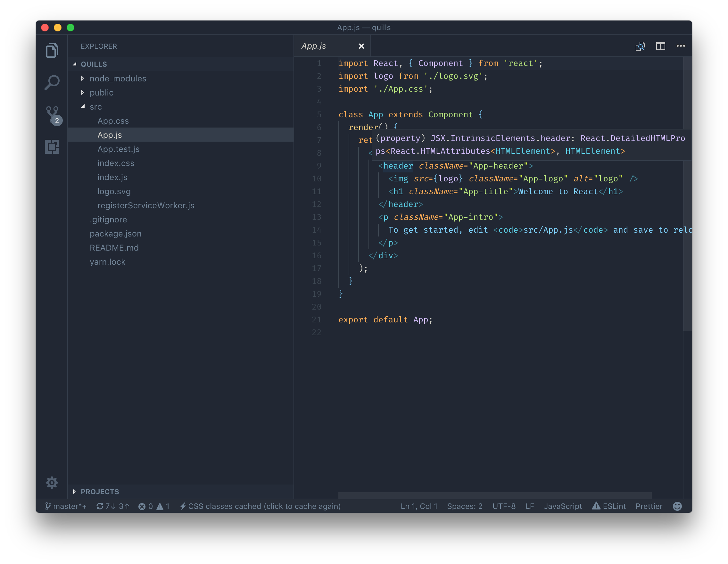The height and width of the screenshot is (564, 728).
Task: Expand the PROJECTS section
Action: pyautogui.click(x=74, y=492)
